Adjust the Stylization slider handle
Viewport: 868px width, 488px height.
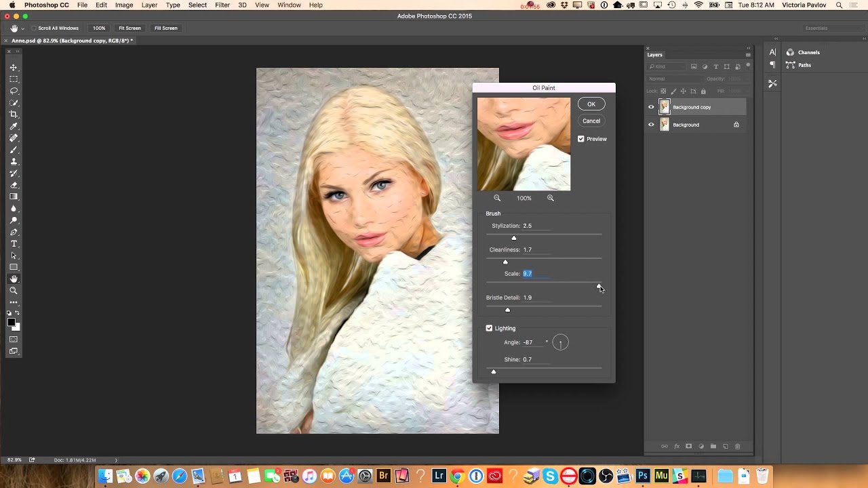pos(514,238)
